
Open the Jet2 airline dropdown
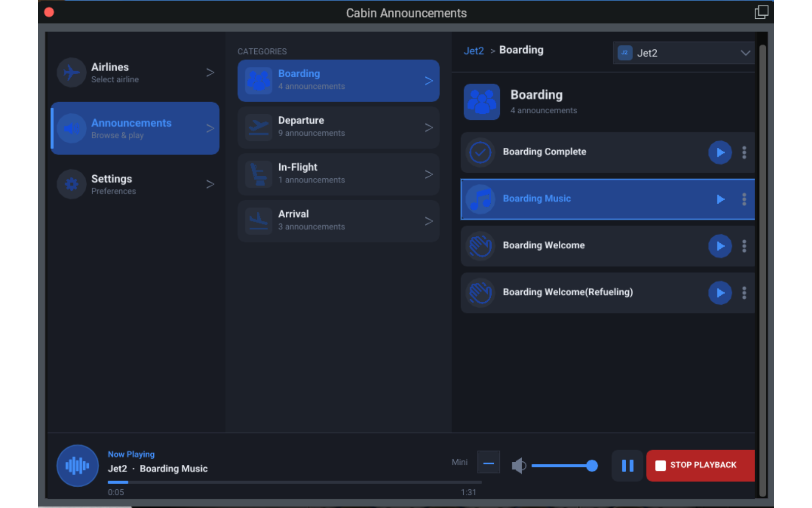click(x=684, y=53)
